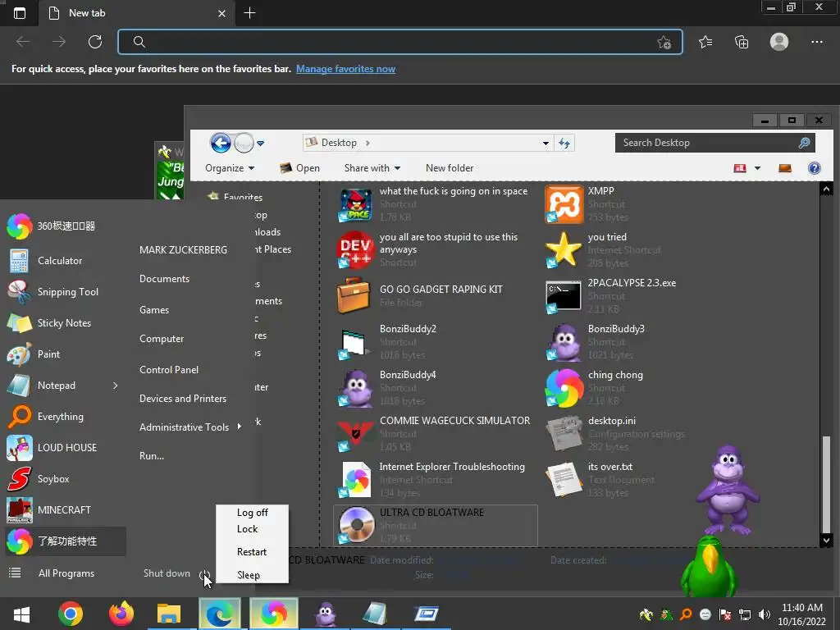Expand the Share with dropdown
This screenshot has height=630, width=840.
click(x=372, y=168)
